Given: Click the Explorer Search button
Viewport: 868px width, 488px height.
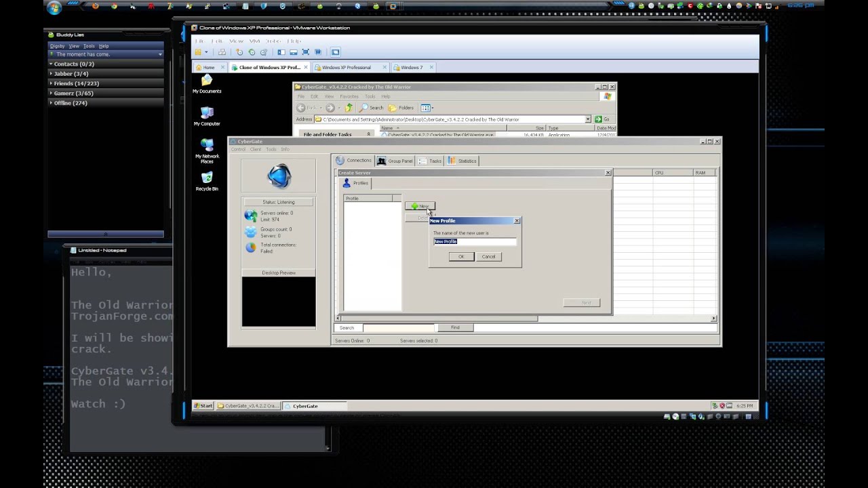Looking at the screenshot, I should click(x=372, y=108).
